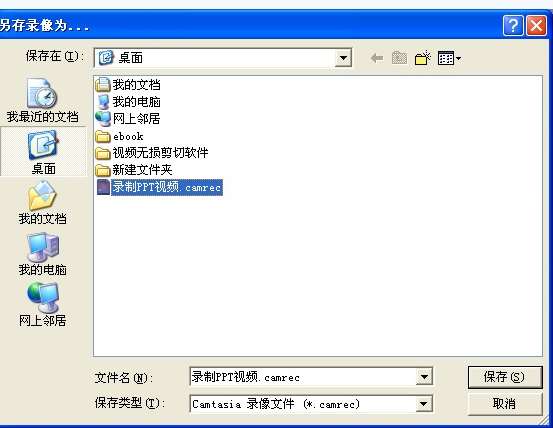The image size is (553, 428).
Task: Select the 录制PPT视频.camrec file
Action: [159, 187]
